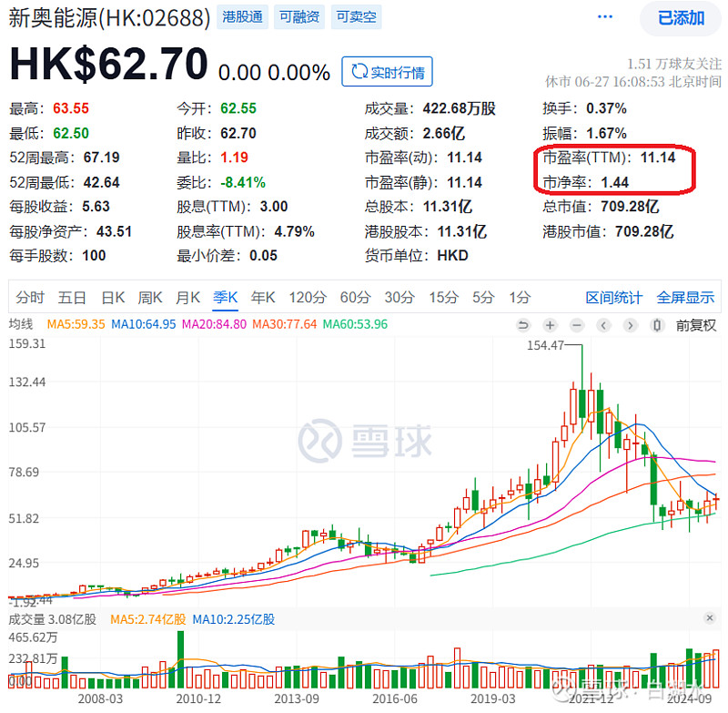Click the 最高 value 63.55
Viewport: 728px width, 713px height.
[x=71, y=108]
